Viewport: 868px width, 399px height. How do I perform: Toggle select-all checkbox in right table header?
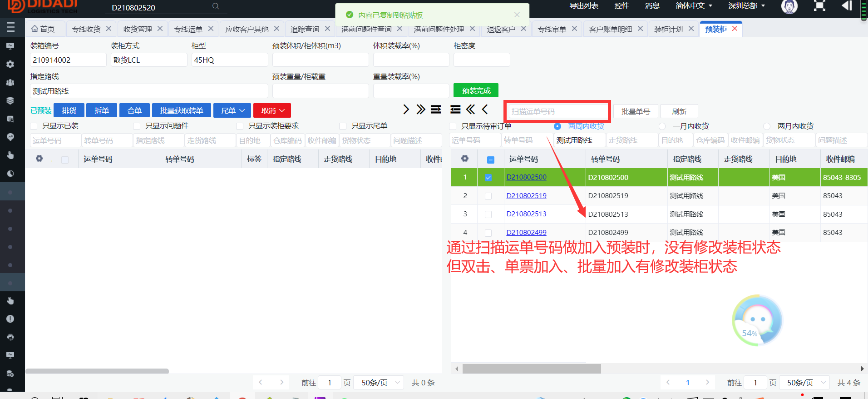click(490, 160)
